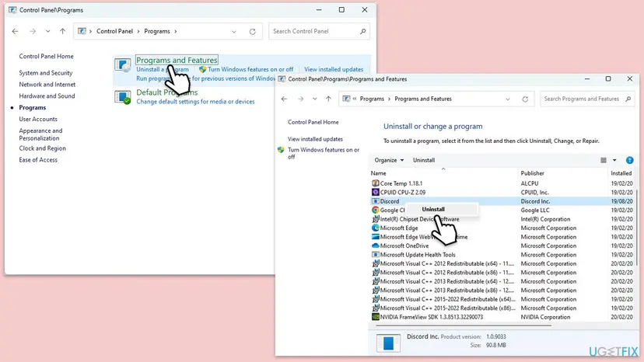Click Turn Windows features on or off in Programs window
644x362 pixels.
(x=250, y=69)
